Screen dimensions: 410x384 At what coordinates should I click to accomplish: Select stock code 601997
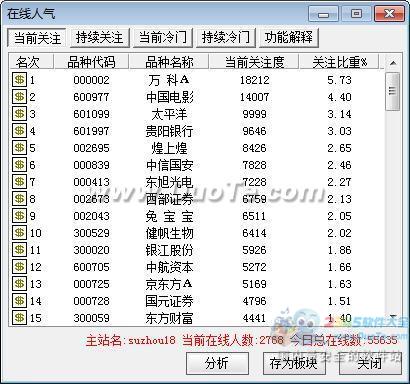(91, 131)
